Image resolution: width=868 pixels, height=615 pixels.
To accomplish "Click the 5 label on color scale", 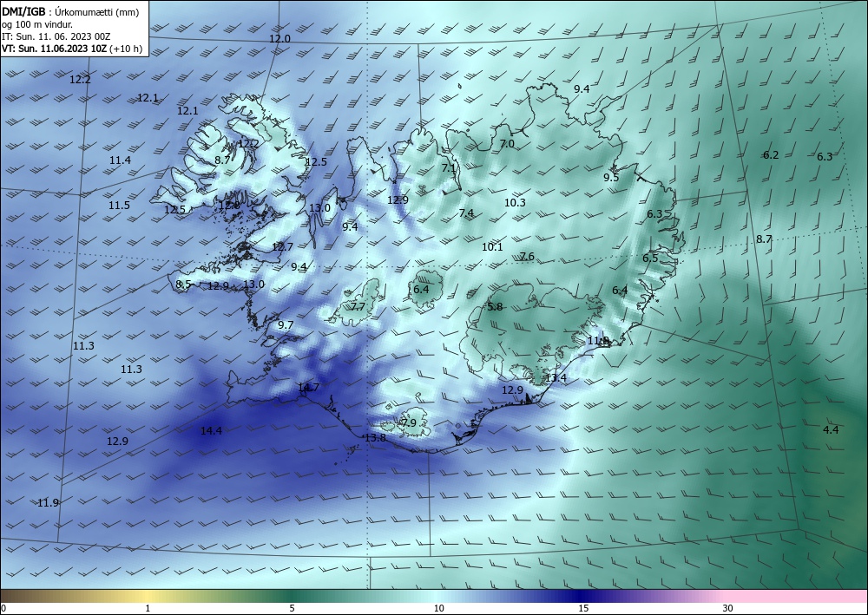I will 292,608.
